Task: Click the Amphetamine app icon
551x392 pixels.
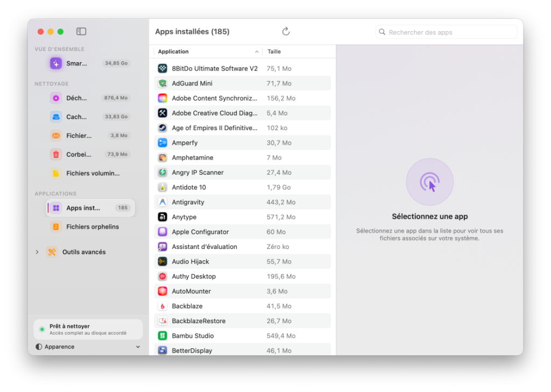Action: 163,158
